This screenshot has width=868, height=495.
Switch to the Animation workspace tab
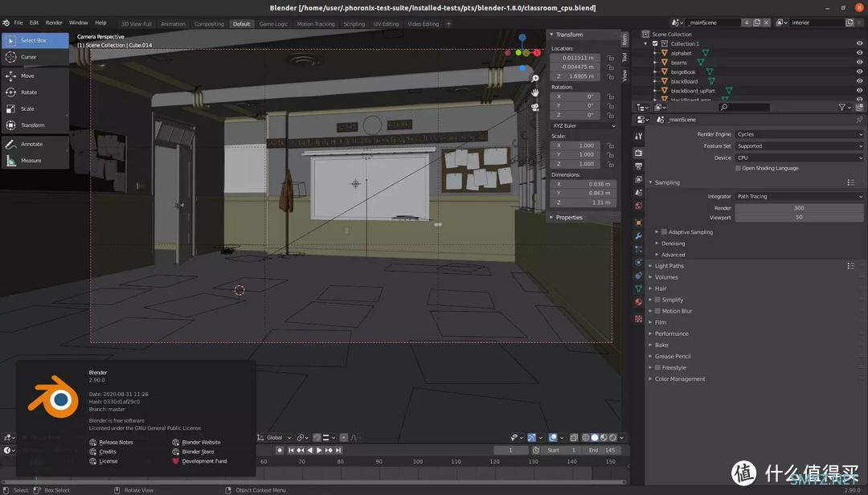click(x=173, y=24)
